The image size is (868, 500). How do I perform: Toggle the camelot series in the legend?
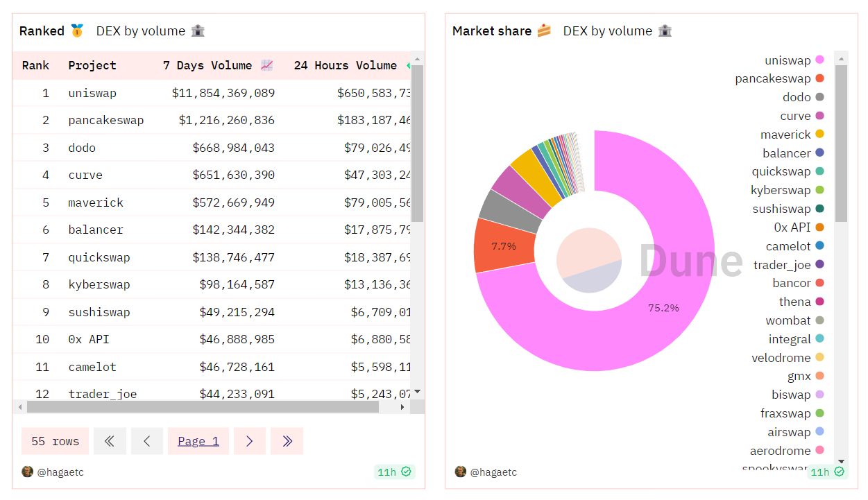pos(795,246)
